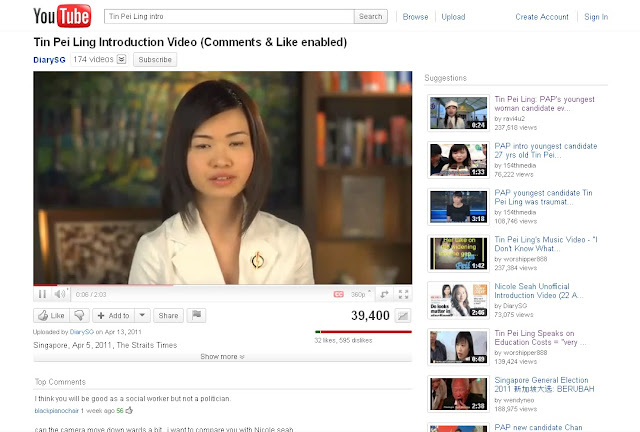Screen dimensions: 640x432
Task: Open Sign In link
Action: [x=596, y=17]
